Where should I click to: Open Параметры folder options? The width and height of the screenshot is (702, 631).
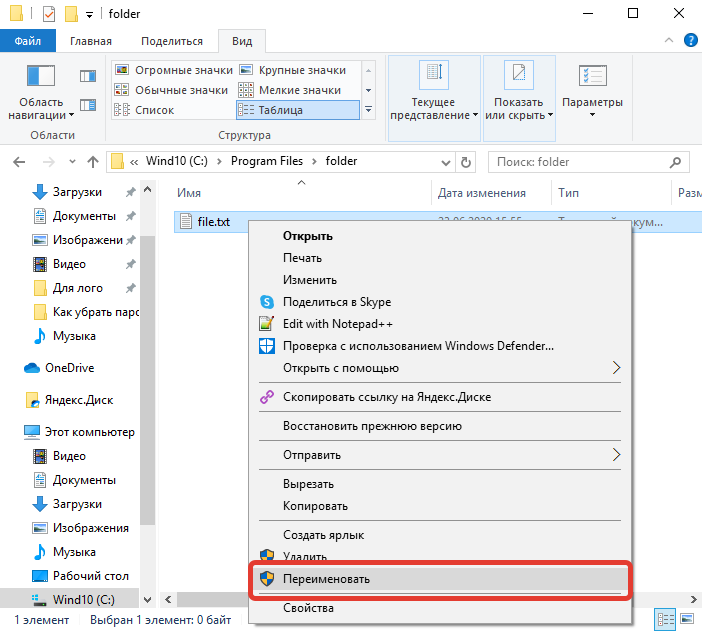[592, 90]
